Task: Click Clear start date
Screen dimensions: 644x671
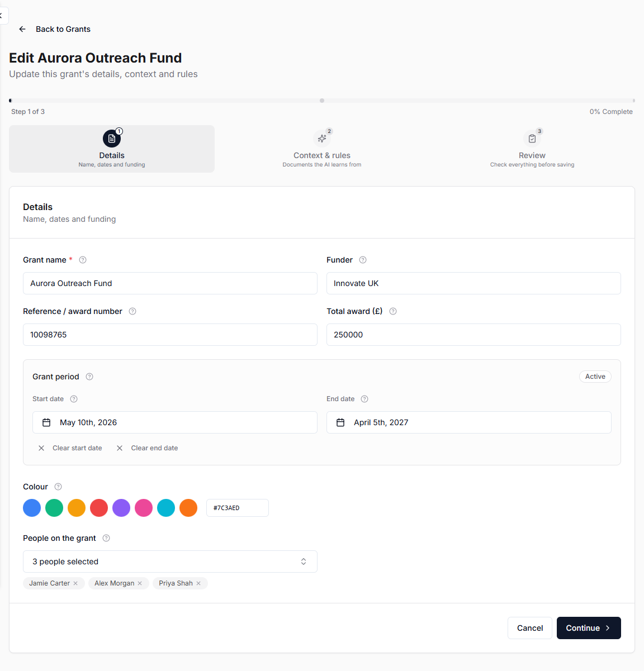Action: [70, 448]
